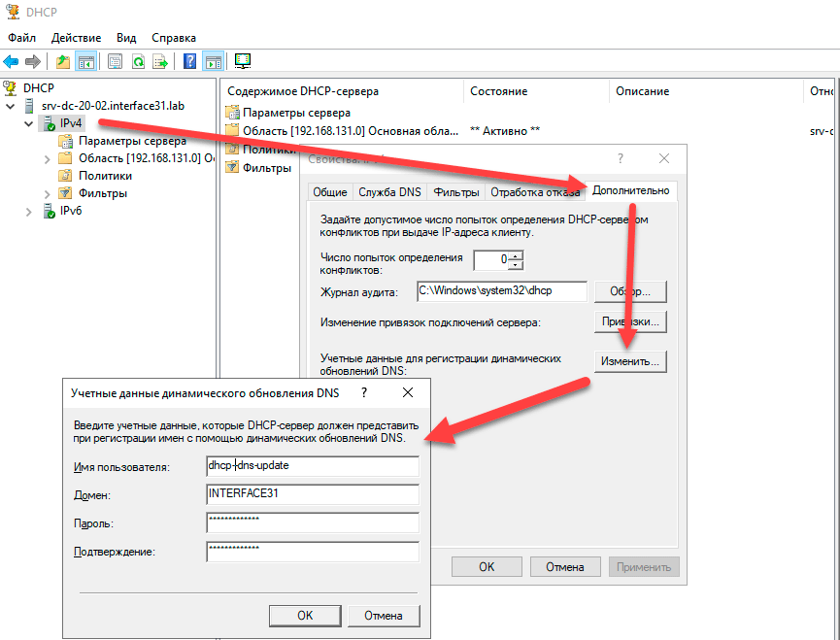
Task: Collapse the IPv4 tree node
Action: 29,123
